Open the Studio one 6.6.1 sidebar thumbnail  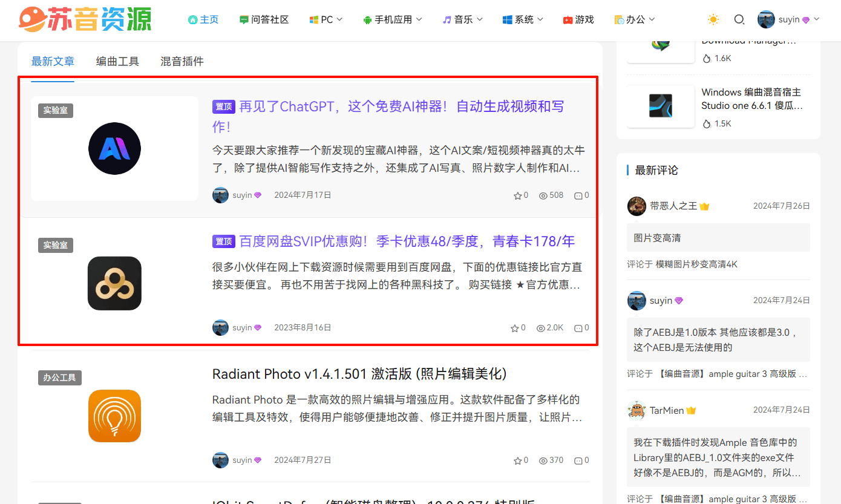(x=661, y=106)
